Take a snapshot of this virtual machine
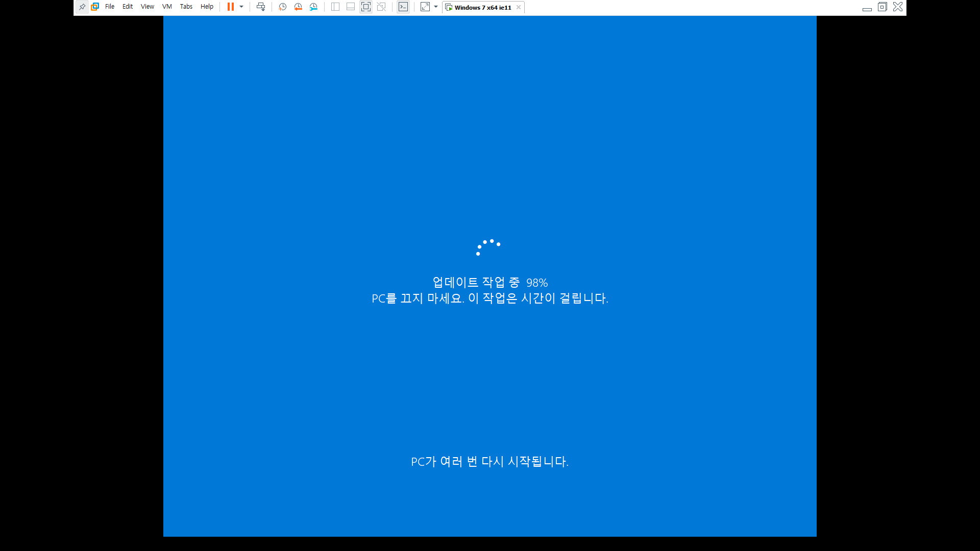 point(283,7)
